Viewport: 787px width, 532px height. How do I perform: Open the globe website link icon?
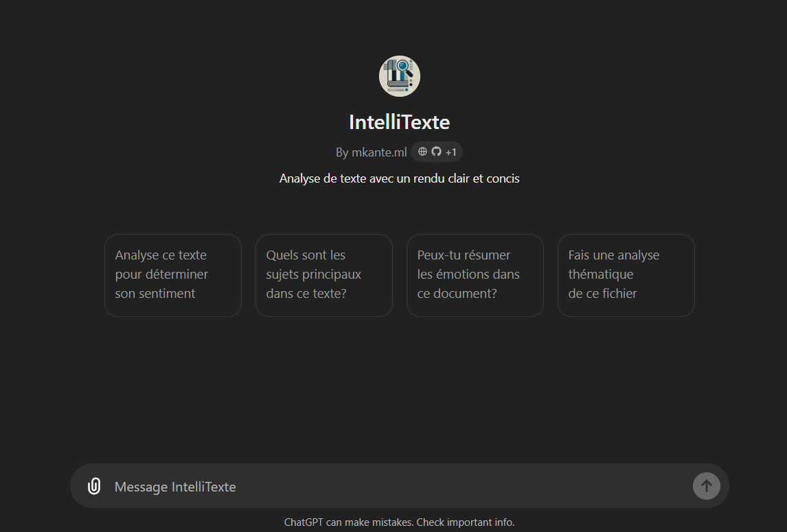(x=422, y=152)
